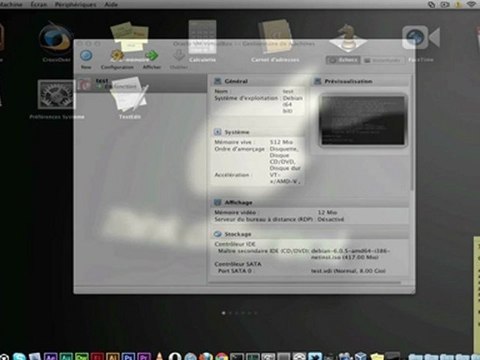Click the Contrôleur SATA label
The image size is (480, 360).
pyautogui.click(x=238, y=264)
